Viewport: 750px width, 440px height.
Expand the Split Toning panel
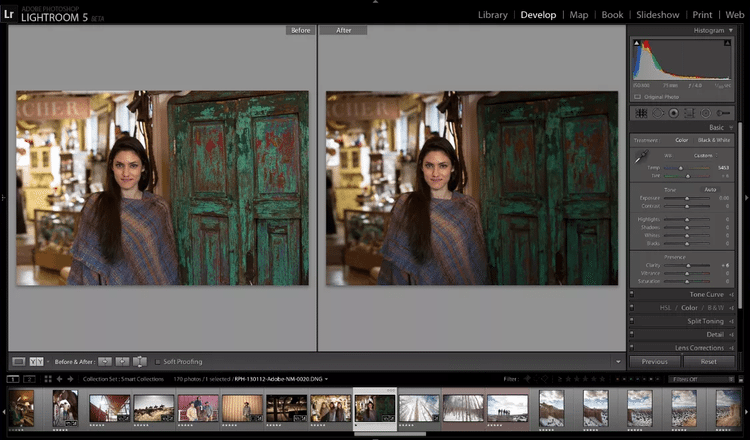(x=731, y=321)
